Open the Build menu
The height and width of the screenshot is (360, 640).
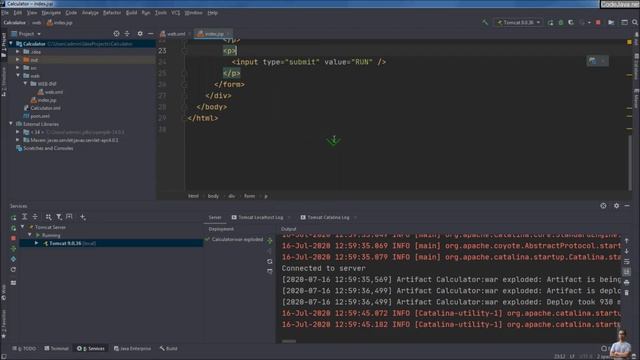pyautogui.click(x=131, y=13)
